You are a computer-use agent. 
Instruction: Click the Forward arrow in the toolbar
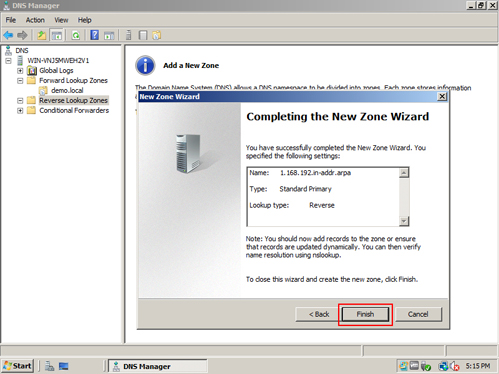(22, 35)
